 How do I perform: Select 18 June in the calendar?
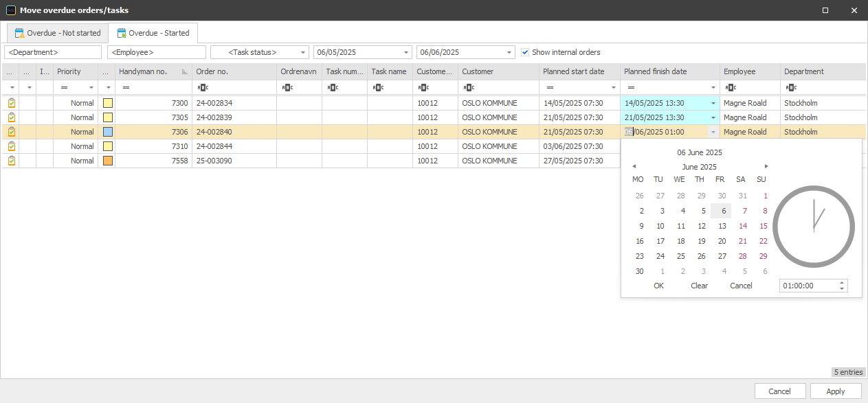tap(679, 241)
